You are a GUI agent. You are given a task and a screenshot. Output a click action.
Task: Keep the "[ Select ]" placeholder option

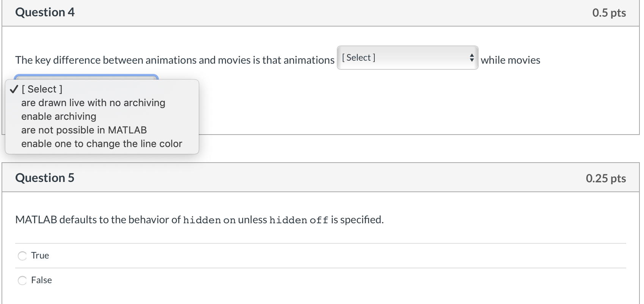pos(42,89)
